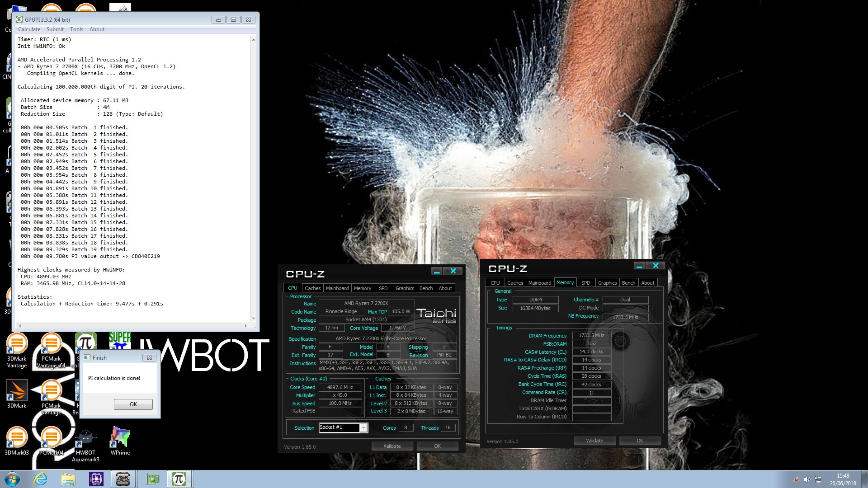Viewport: 868px width, 488px height.
Task: Open the SuperPi desktop shortcut icon
Action: [x=120, y=341]
